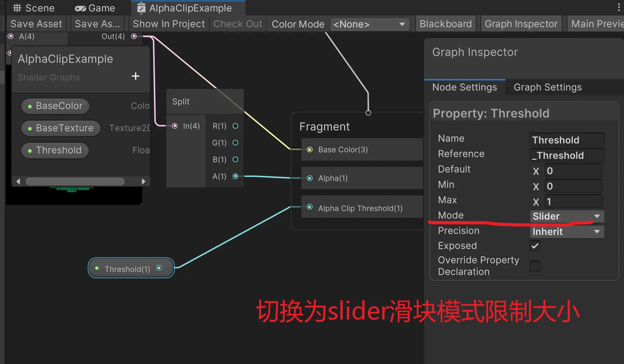The image size is (624, 364).
Task: Toggle the Blackboard panel button
Action: pos(446,24)
